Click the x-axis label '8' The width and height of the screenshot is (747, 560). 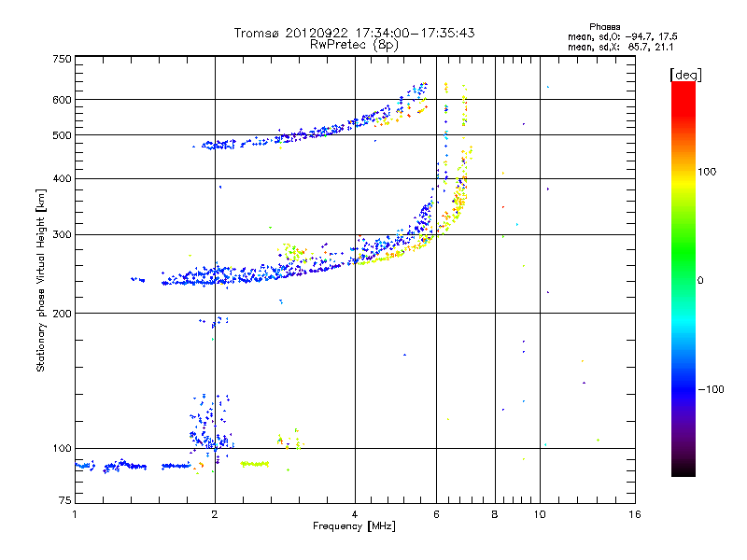point(495,514)
